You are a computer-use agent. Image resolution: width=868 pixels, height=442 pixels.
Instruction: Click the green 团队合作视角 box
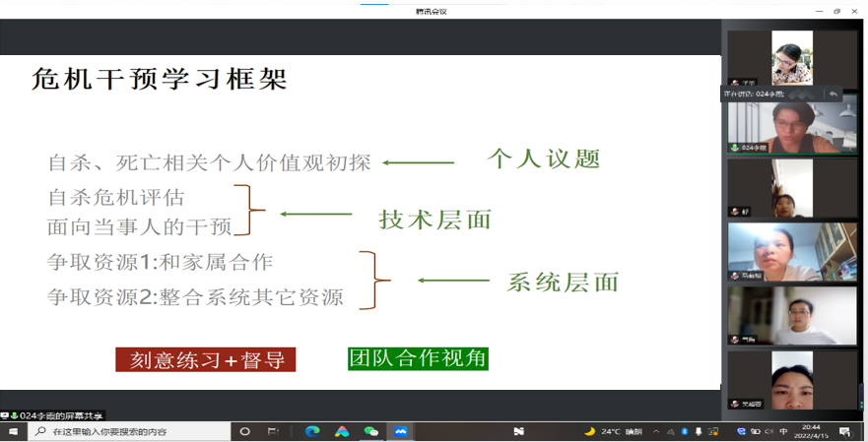[x=418, y=358]
